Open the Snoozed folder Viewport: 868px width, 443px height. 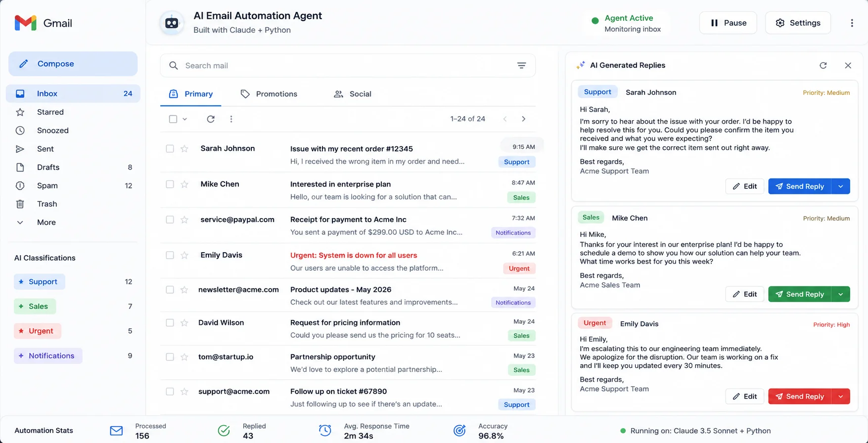(73, 131)
